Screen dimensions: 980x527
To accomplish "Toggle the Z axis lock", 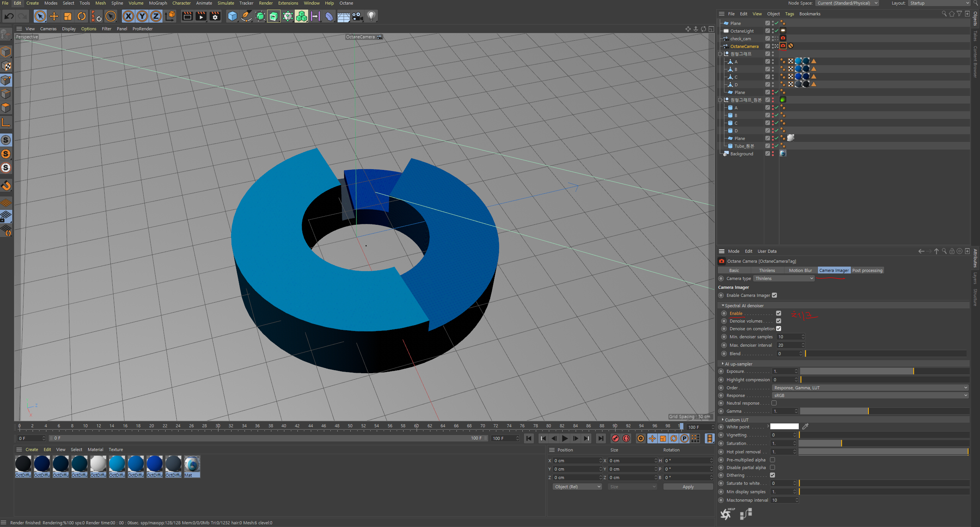I will tap(156, 16).
